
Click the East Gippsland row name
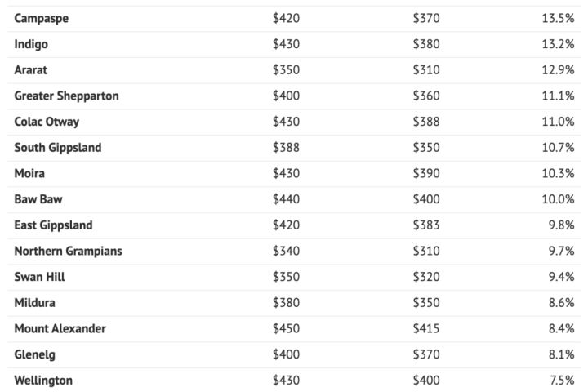click(53, 225)
